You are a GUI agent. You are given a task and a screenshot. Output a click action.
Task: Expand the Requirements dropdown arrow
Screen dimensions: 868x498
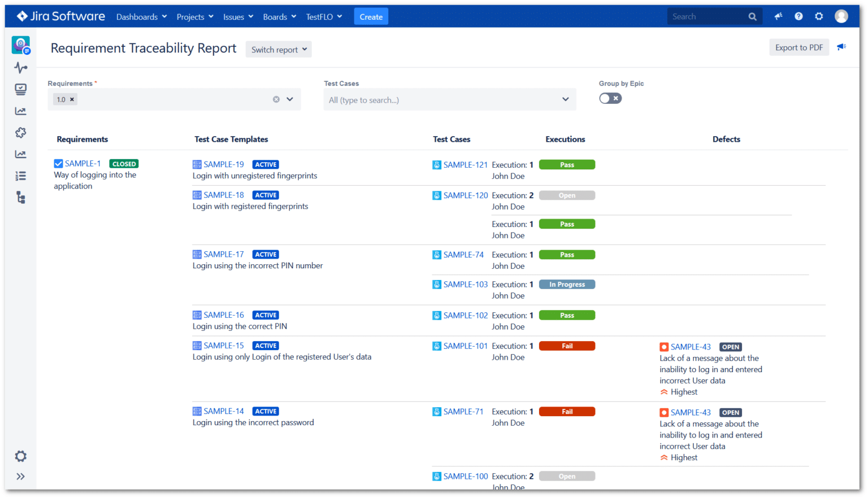pos(290,99)
